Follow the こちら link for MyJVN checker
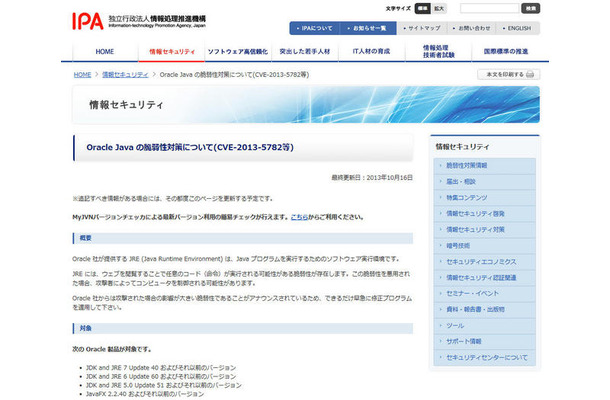The width and height of the screenshot is (610, 400). pyautogui.click(x=299, y=217)
